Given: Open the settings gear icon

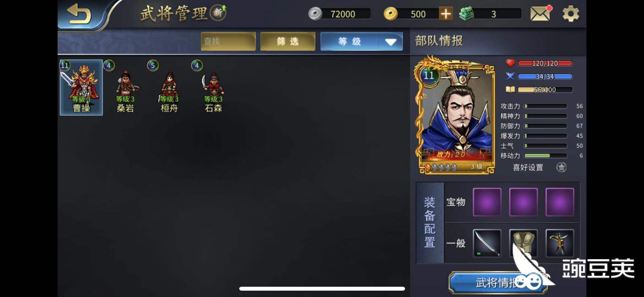Looking at the screenshot, I should tap(571, 14).
